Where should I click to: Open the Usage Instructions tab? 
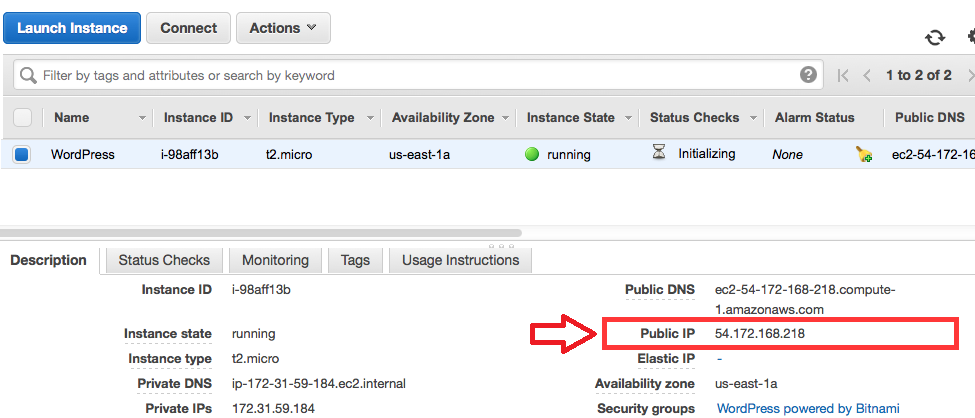coord(460,260)
